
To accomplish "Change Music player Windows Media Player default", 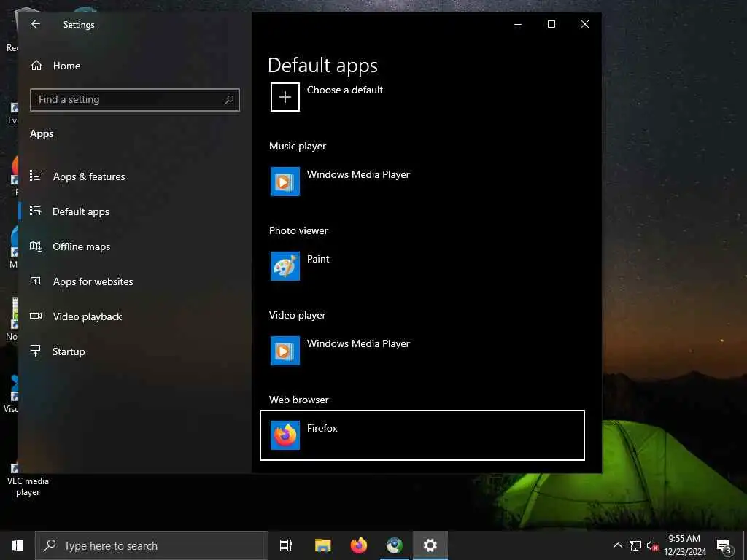I will tap(422, 182).
